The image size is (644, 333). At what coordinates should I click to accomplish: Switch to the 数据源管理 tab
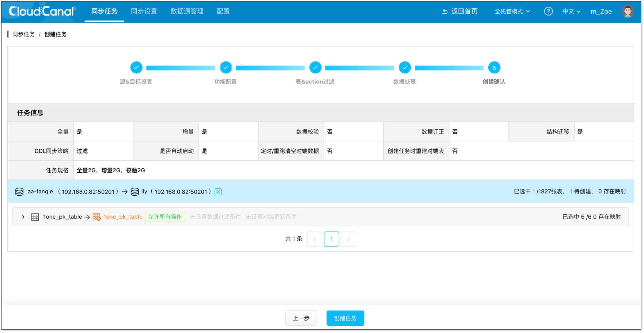[x=187, y=11]
